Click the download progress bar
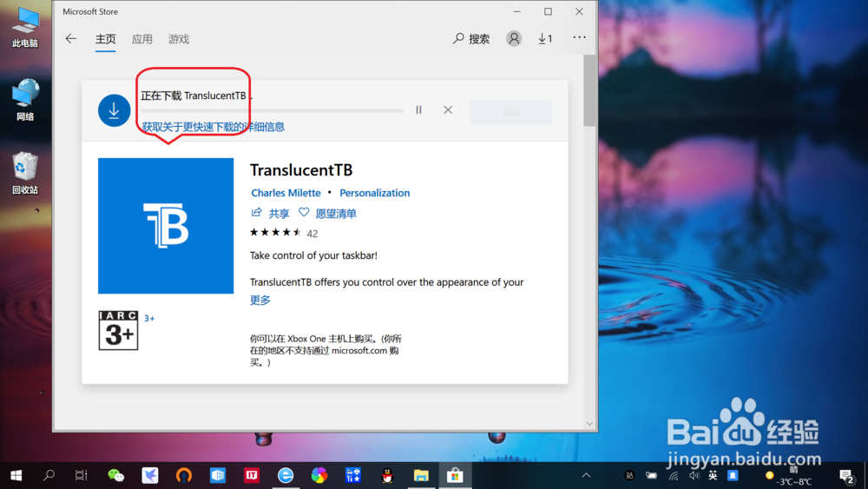This screenshot has width=868, height=489. point(272,111)
